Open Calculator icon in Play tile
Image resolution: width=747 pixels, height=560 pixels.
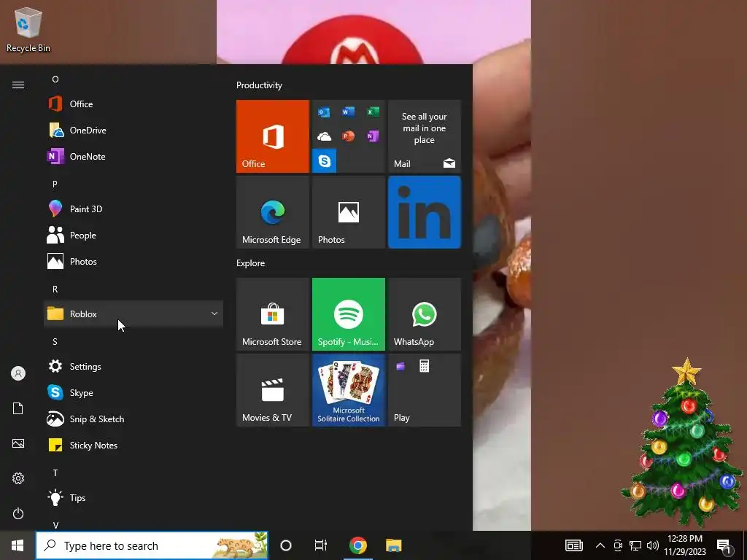click(424, 366)
